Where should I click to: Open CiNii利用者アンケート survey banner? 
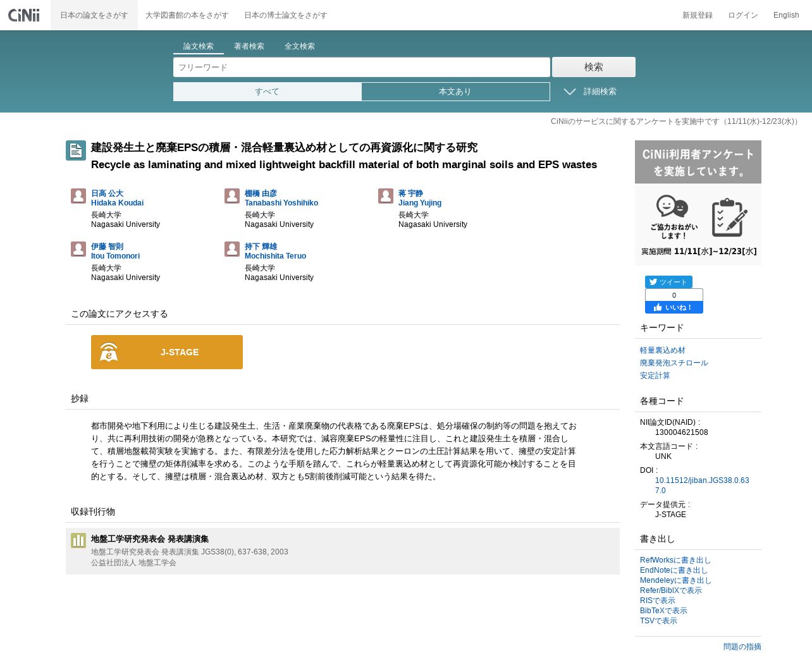pos(698,203)
